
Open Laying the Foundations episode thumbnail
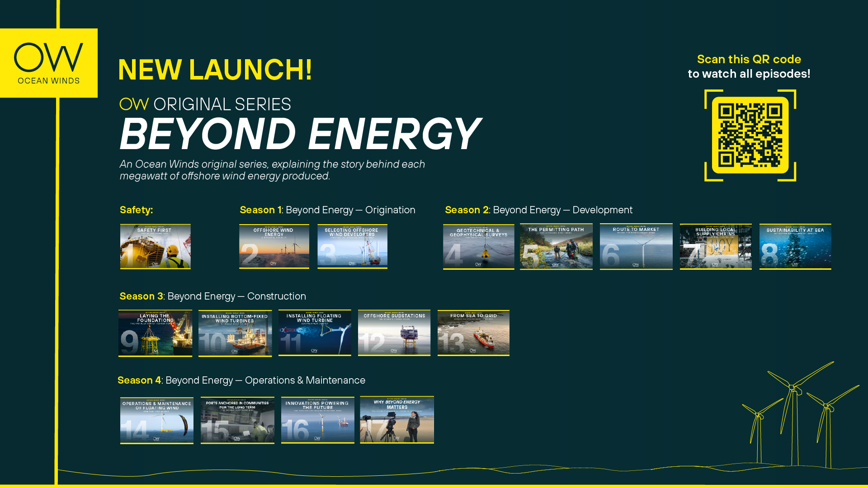click(x=156, y=333)
